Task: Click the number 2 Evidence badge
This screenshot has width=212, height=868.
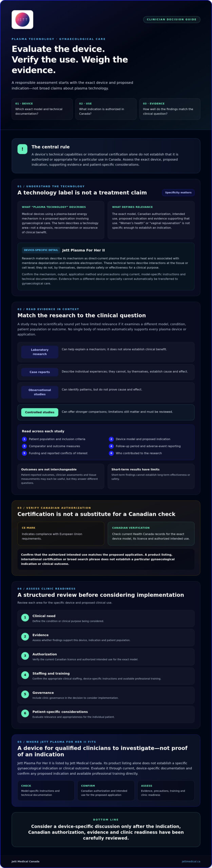Action: point(25,636)
